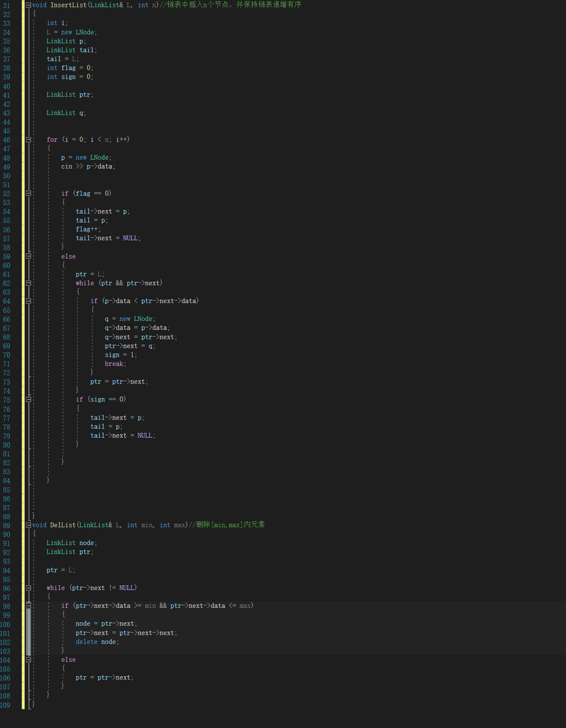Click 'LinkList node;' declaration

[x=72, y=543]
